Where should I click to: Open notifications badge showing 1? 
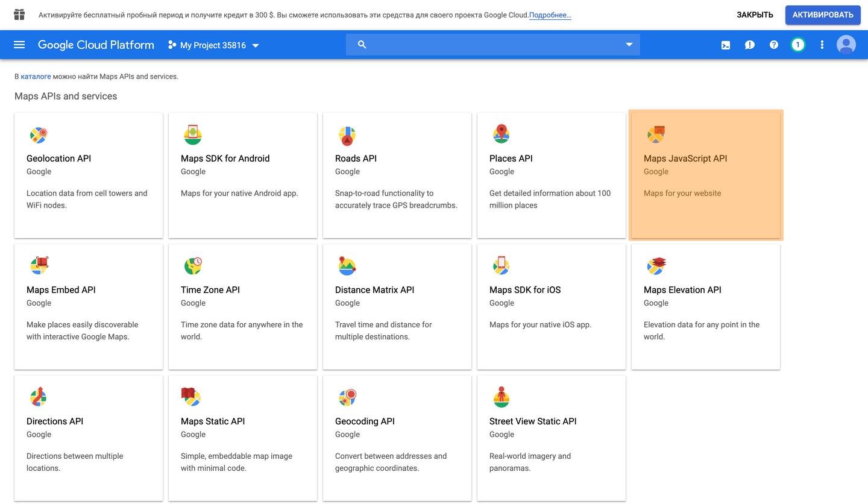pyautogui.click(x=798, y=45)
